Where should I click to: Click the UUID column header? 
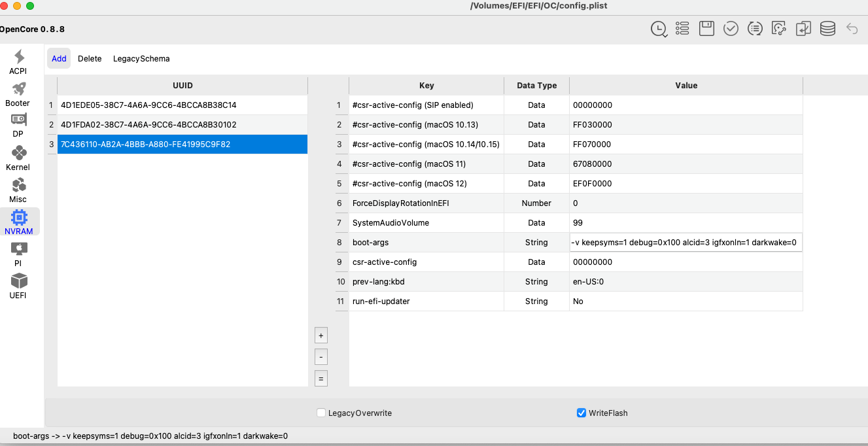(182, 85)
